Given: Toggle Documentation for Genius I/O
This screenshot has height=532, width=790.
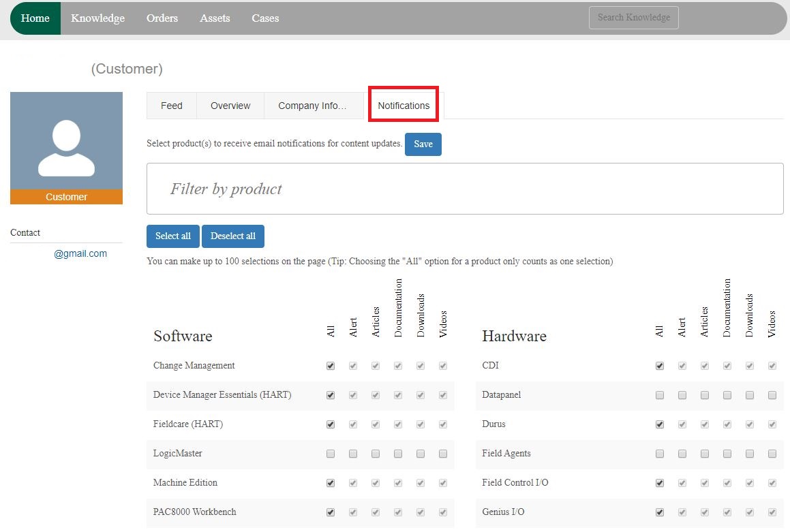Looking at the screenshot, I should coord(727,512).
